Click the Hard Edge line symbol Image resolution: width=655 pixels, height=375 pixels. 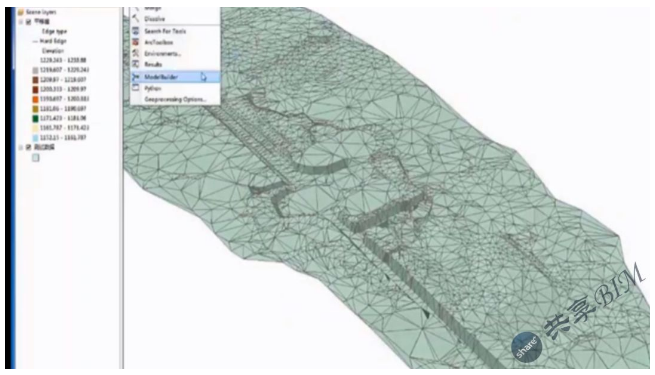pyautogui.click(x=36, y=41)
